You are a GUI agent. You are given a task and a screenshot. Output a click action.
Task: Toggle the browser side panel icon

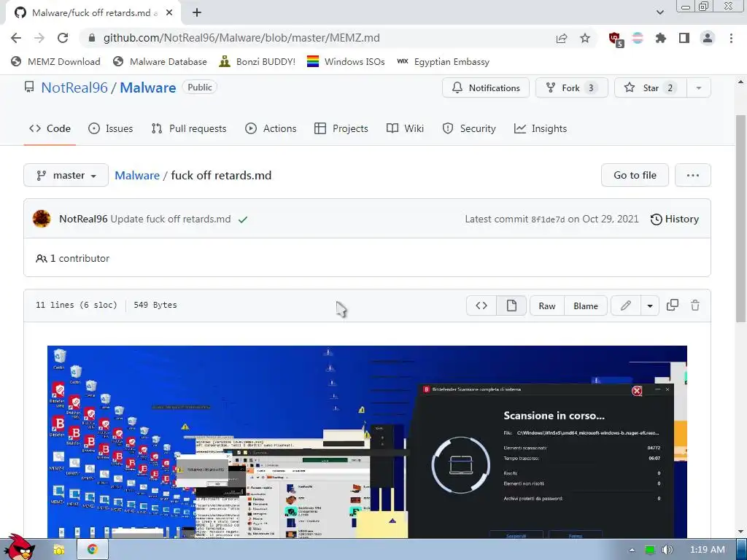tap(684, 38)
